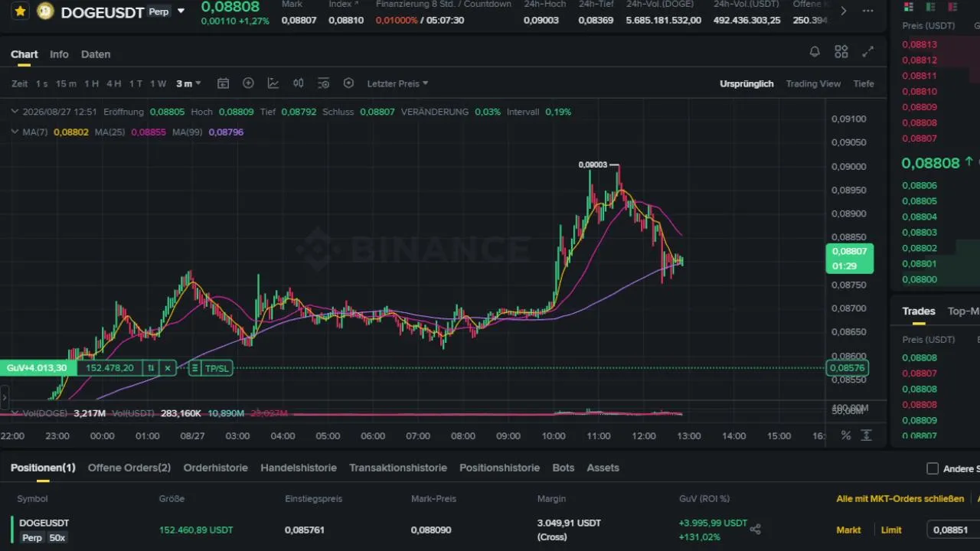The image size is (980, 551).
Task: Share the position PnL icon
Action: pyautogui.click(x=756, y=530)
